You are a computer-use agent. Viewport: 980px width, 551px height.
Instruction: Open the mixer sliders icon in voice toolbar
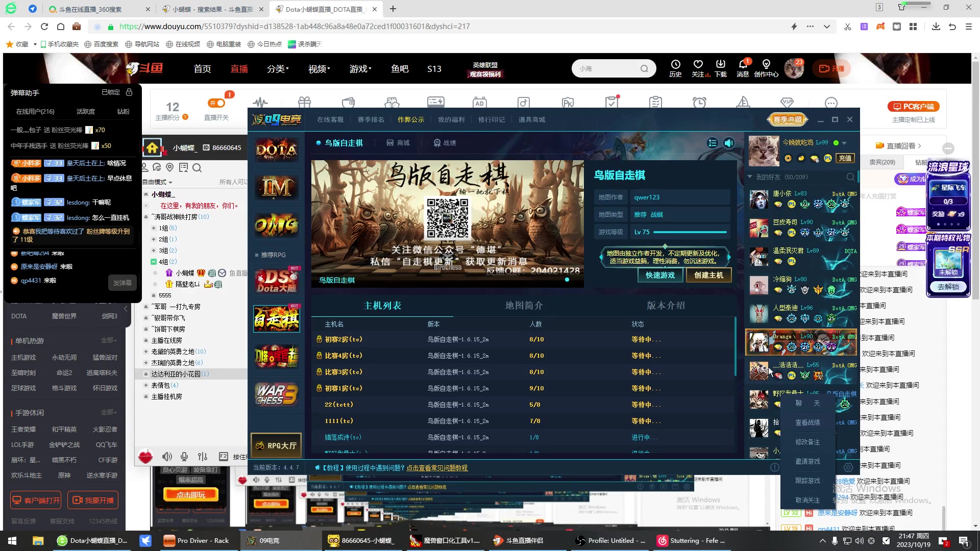pos(203,457)
